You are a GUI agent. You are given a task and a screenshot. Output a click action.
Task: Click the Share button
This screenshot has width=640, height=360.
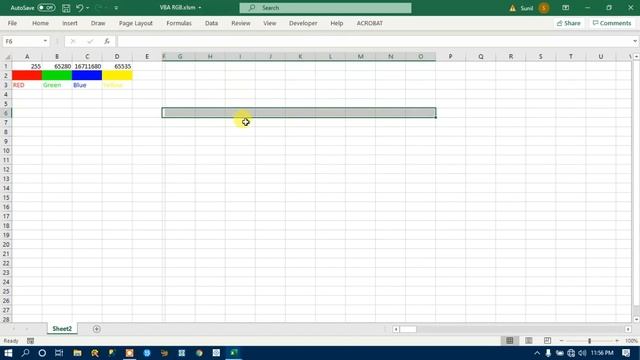[x=569, y=23]
